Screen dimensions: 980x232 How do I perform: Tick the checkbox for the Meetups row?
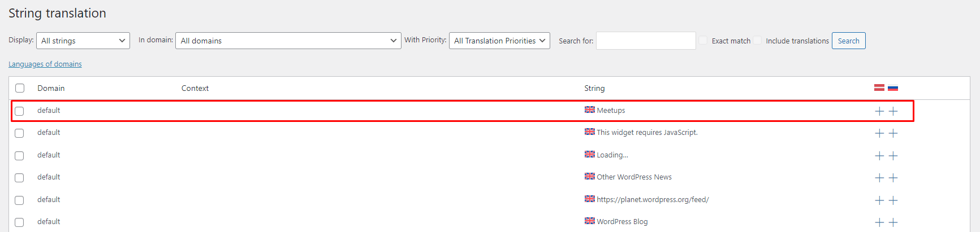coord(20,111)
